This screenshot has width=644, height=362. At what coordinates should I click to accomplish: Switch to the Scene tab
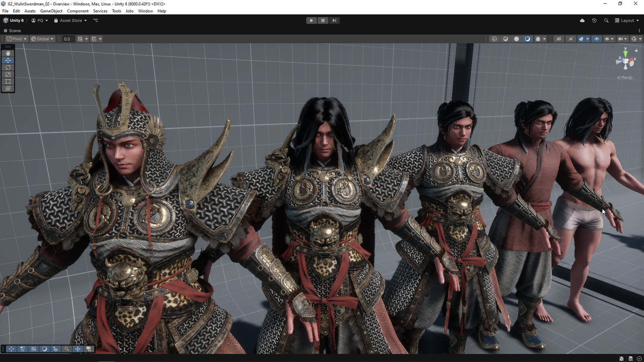[12, 31]
